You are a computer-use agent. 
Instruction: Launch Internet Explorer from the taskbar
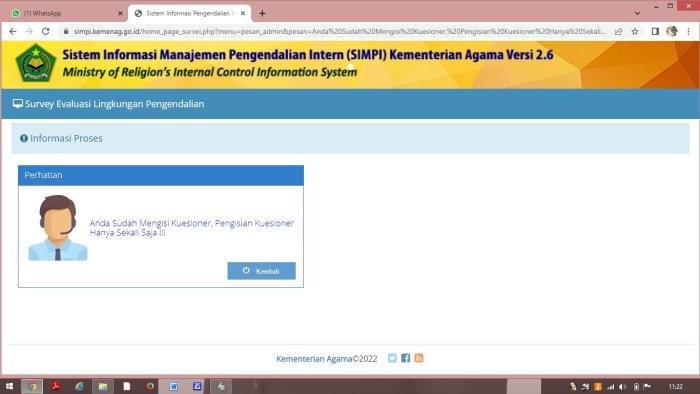click(79, 386)
